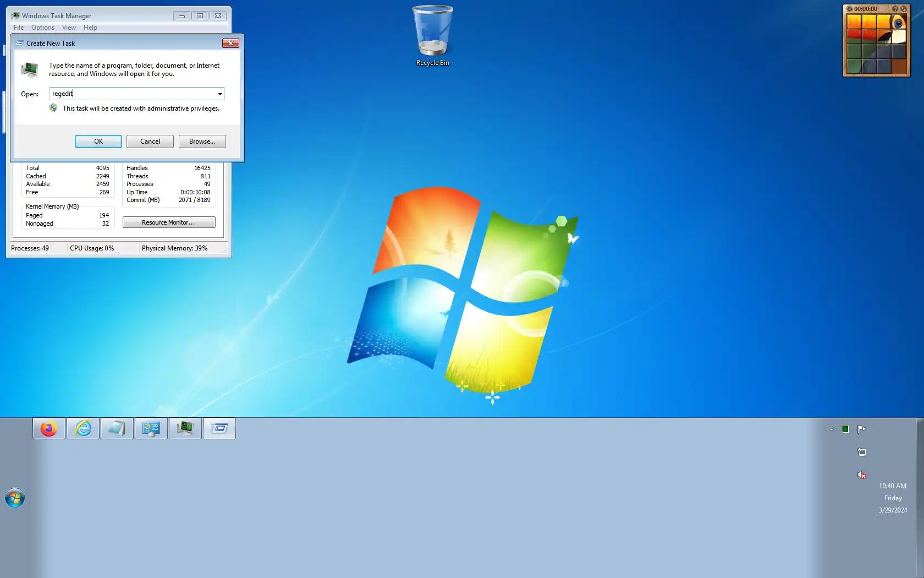The height and width of the screenshot is (578, 924).
Task: Close the Windows Task Manager window
Action: 218,16
